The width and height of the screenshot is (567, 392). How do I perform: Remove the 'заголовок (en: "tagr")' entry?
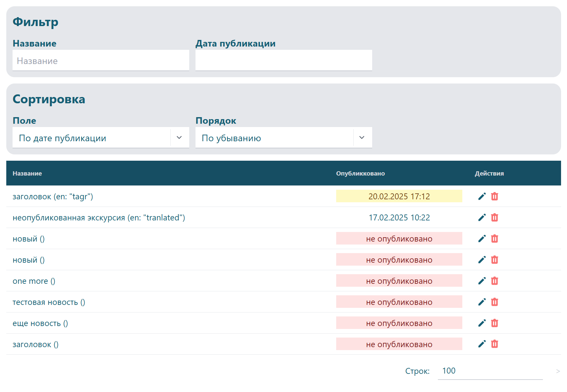tap(494, 196)
